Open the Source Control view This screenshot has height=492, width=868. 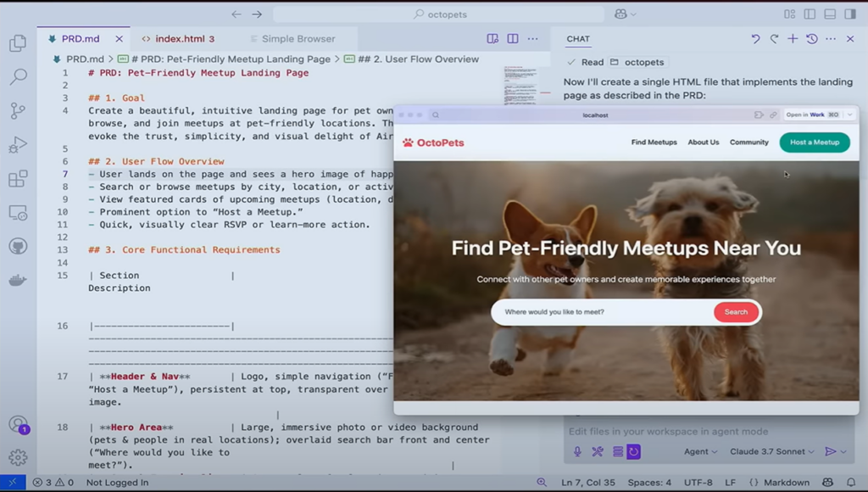17,111
